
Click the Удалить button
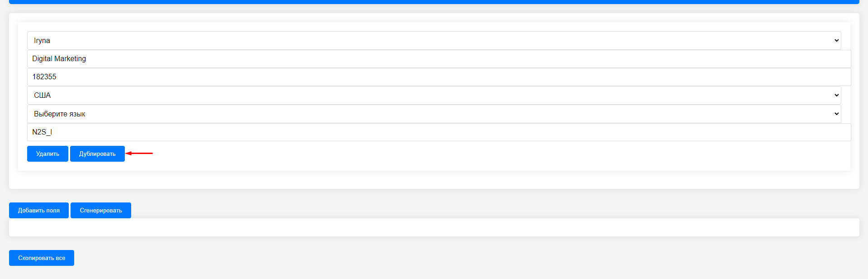[47, 154]
